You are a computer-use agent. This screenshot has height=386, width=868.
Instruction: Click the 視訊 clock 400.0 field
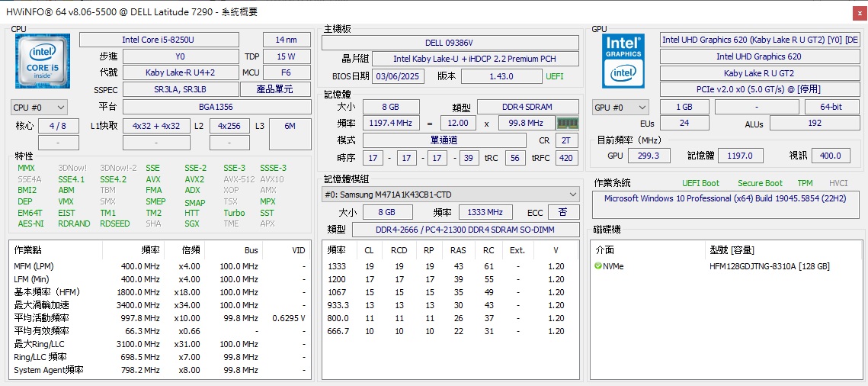point(831,156)
